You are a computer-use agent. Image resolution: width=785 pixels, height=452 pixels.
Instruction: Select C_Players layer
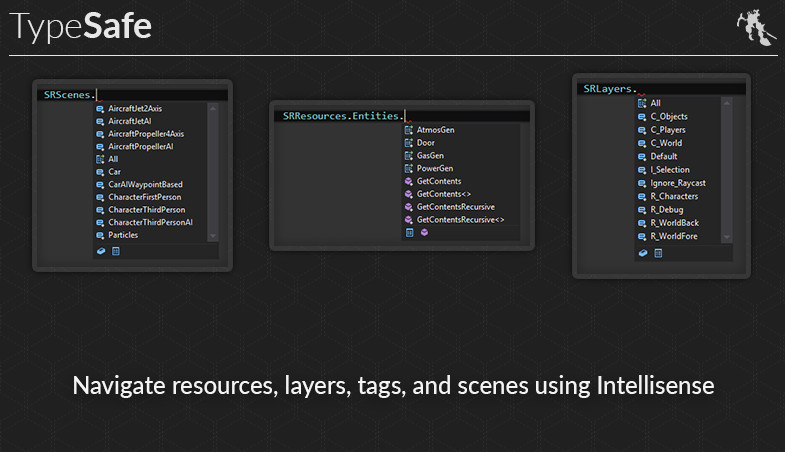click(x=668, y=130)
